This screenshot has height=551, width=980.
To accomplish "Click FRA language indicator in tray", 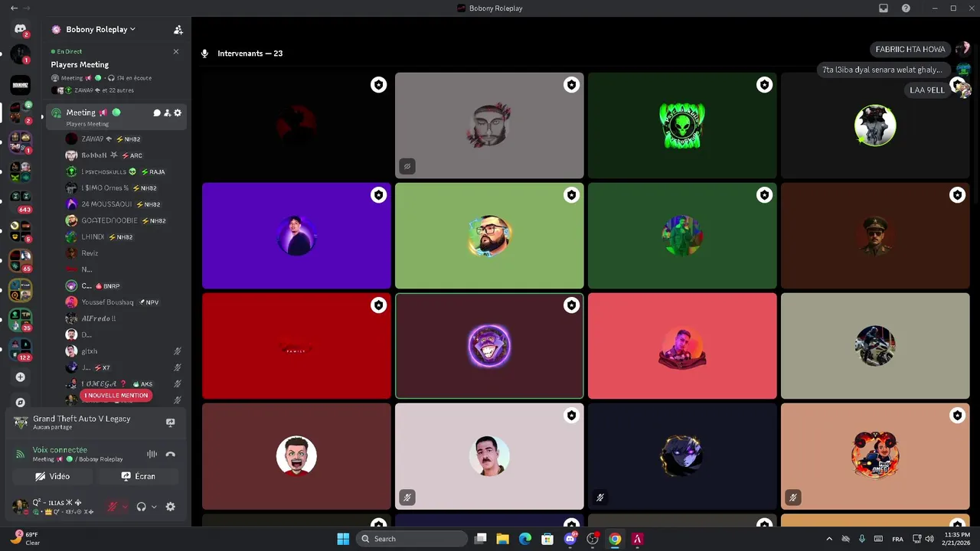I will point(897,539).
